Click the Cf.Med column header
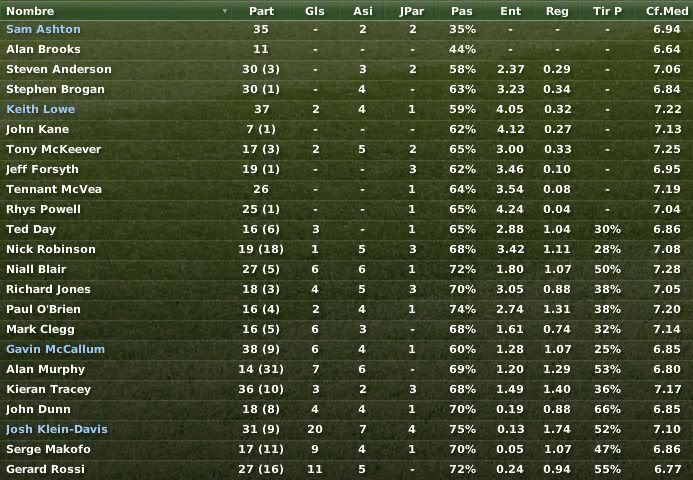The width and height of the screenshot is (693, 480). [666, 11]
